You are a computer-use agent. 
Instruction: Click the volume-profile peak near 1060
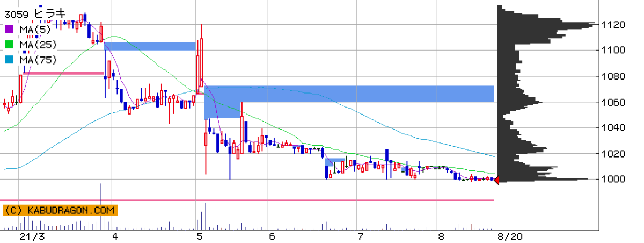point(519,102)
